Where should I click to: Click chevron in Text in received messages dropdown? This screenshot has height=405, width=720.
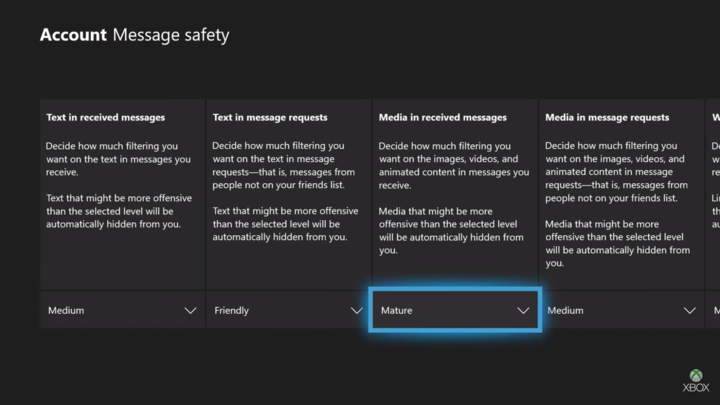tap(190, 311)
